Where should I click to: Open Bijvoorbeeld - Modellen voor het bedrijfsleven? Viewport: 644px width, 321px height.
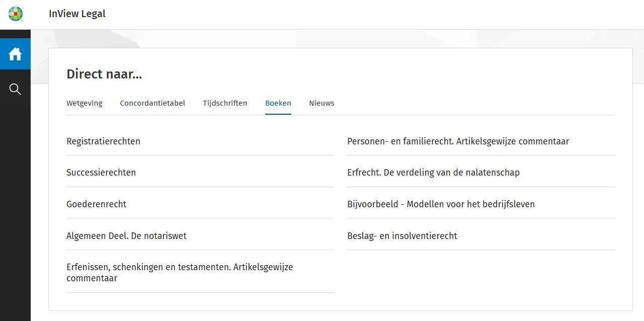[441, 204]
